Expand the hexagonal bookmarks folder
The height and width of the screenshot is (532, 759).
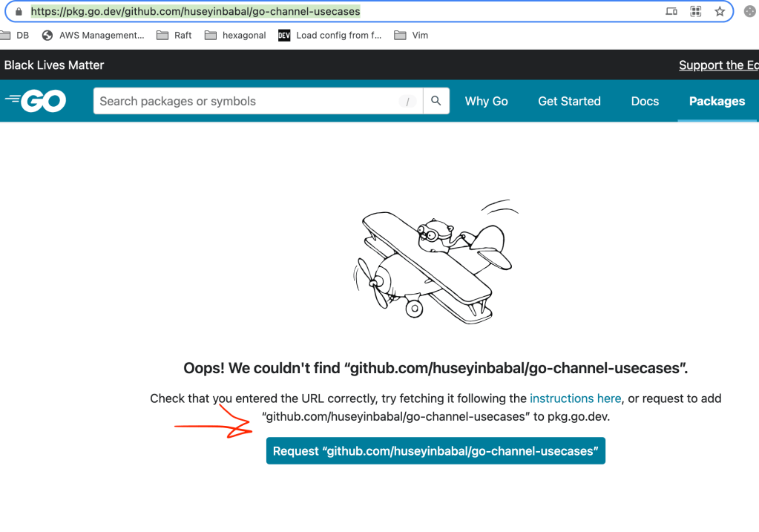coord(235,35)
